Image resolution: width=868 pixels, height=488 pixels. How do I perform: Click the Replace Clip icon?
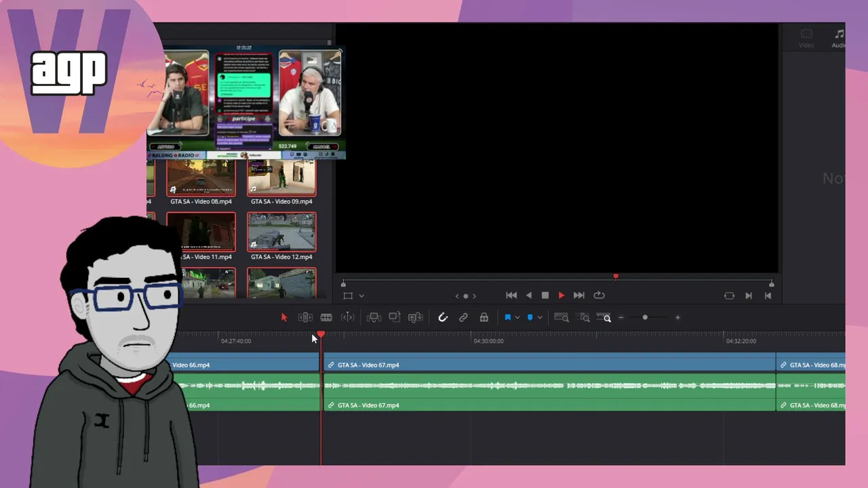point(416,317)
